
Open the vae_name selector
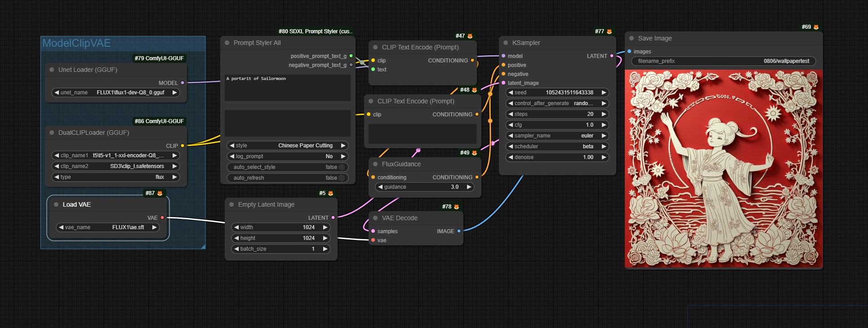coord(108,227)
